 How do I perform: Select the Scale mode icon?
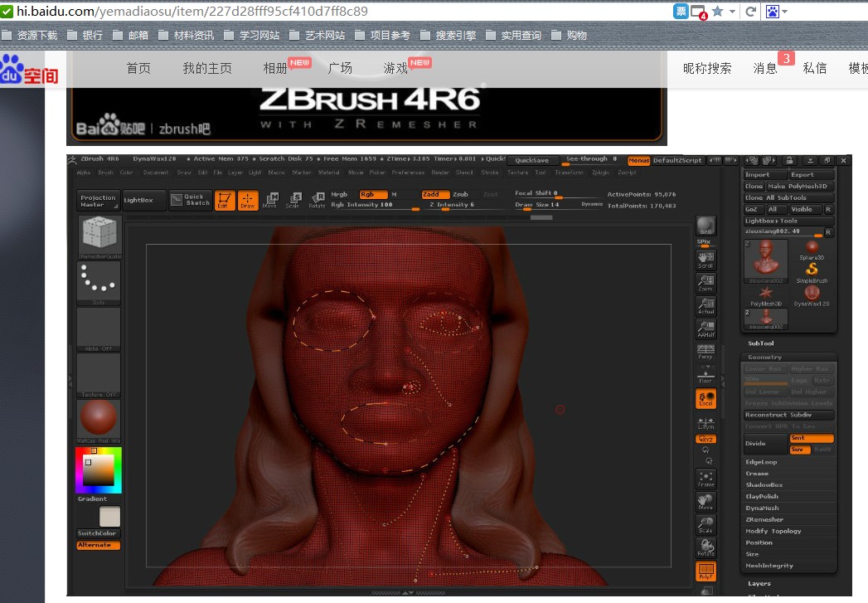[293, 200]
